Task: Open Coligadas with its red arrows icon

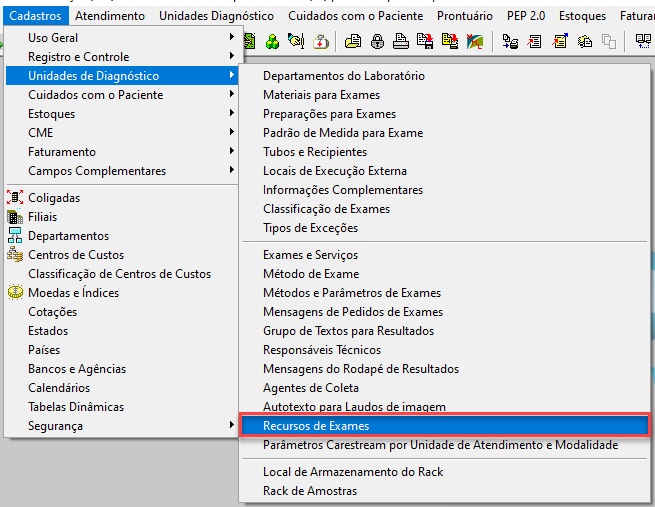Action: 15,197
